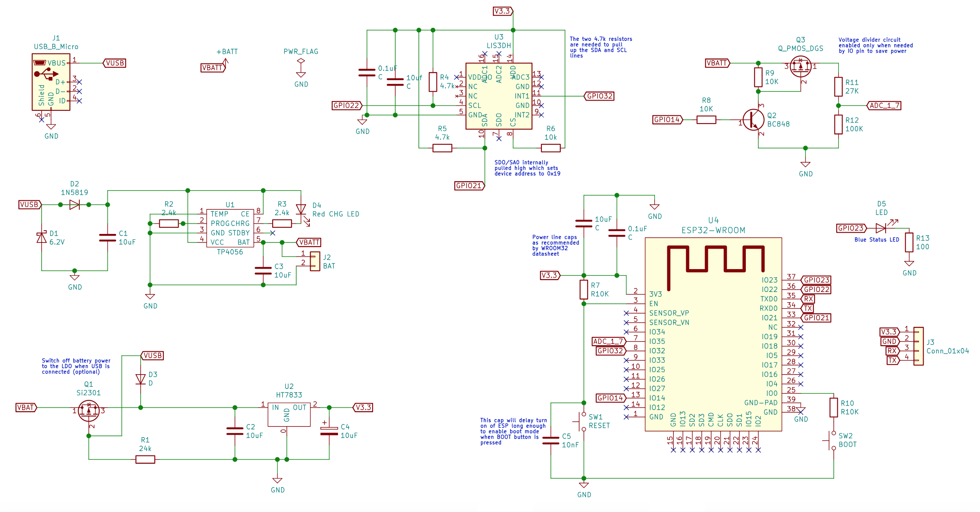Image resolution: width=980 pixels, height=512 pixels.
Task: Select the voltage divider circuit note
Action: click(x=875, y=45)
